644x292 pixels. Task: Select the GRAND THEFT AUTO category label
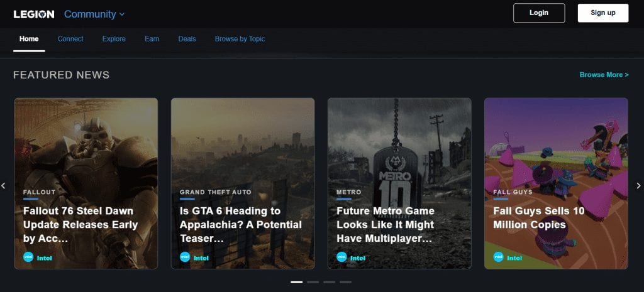tap(215, 192)
